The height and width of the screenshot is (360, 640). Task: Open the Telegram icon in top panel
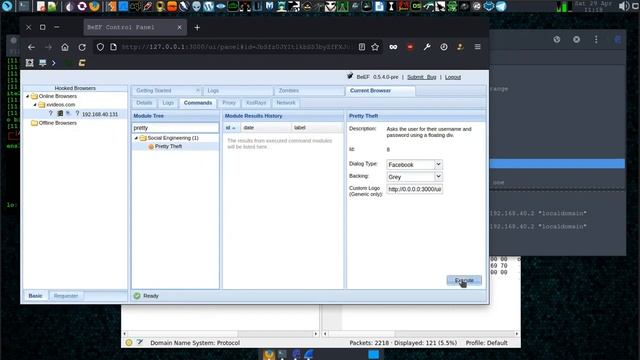pyautogui.click(x=501, y=6)
